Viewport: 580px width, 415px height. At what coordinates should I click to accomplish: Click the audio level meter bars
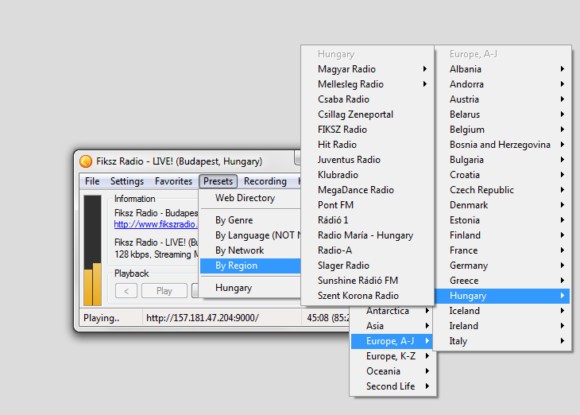point(92,250)
